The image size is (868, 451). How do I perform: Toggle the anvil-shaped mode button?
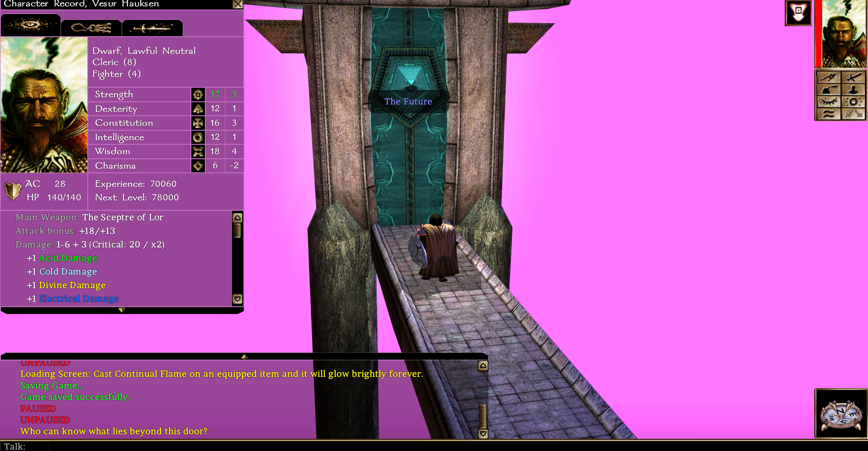tap(828, 90)
